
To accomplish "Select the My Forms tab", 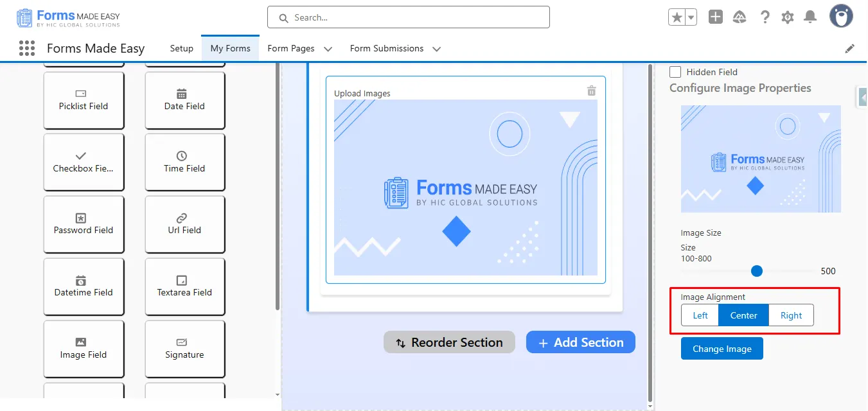I will 230,48.
